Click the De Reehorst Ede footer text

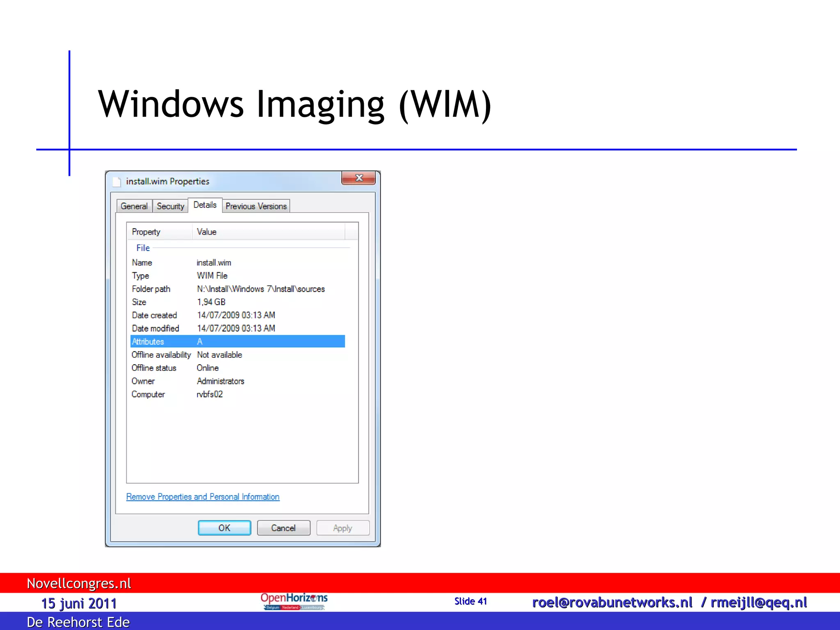78,622
